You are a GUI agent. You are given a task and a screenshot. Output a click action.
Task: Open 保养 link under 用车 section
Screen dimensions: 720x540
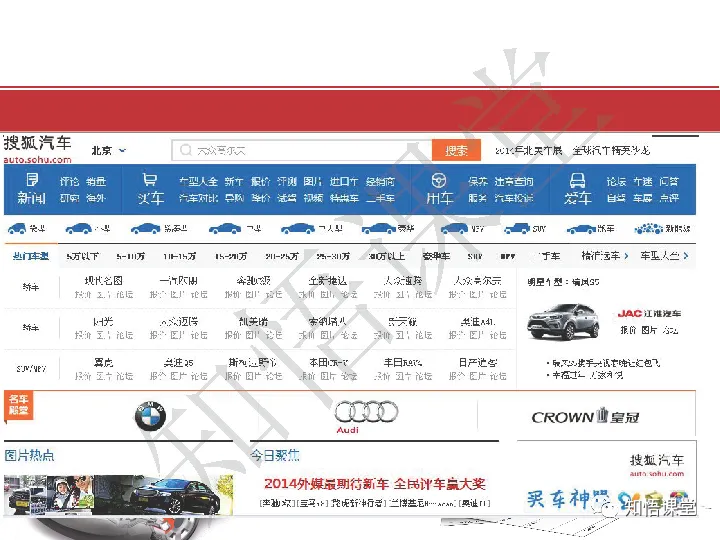pos(478,181)
